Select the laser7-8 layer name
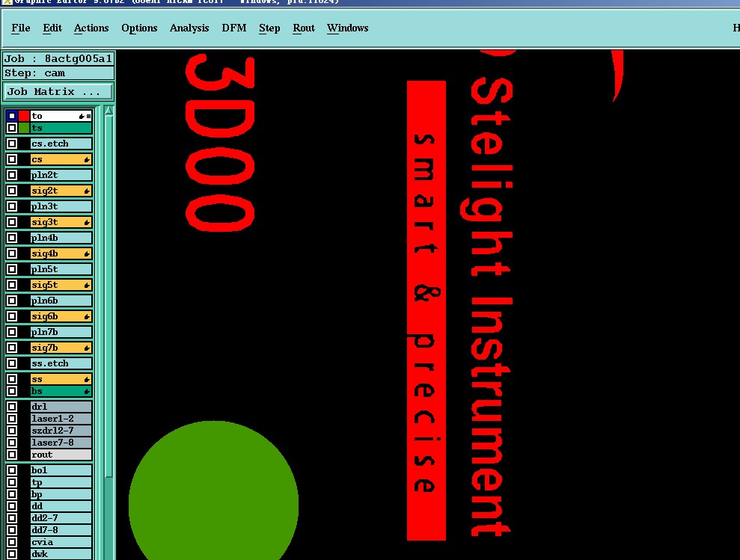 tap(61, 443)
